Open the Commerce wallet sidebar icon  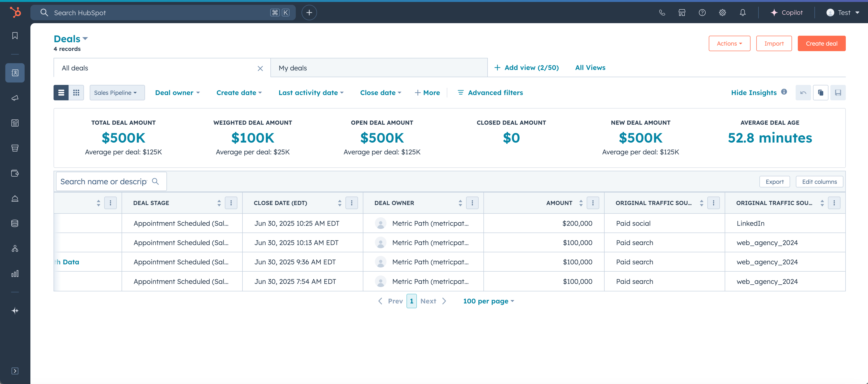pyautogui.click(x=15, y=173)
